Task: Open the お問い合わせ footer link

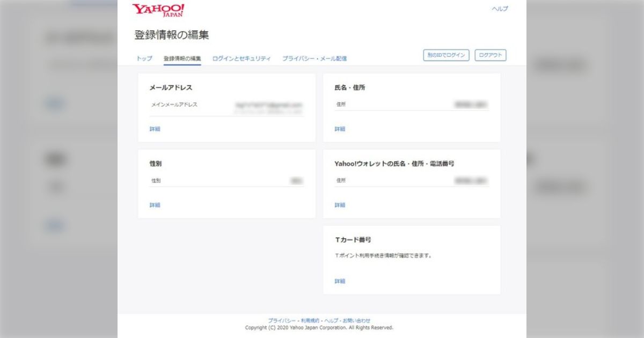Action: click(x=357, y=319)
